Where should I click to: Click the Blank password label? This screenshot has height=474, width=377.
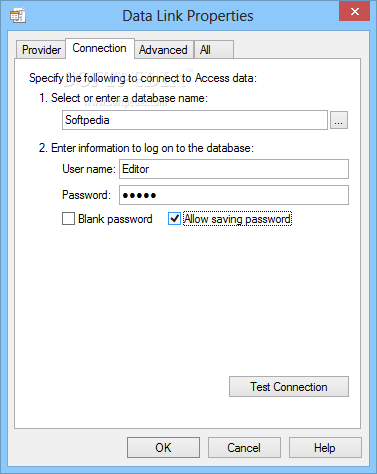[115, 219]
